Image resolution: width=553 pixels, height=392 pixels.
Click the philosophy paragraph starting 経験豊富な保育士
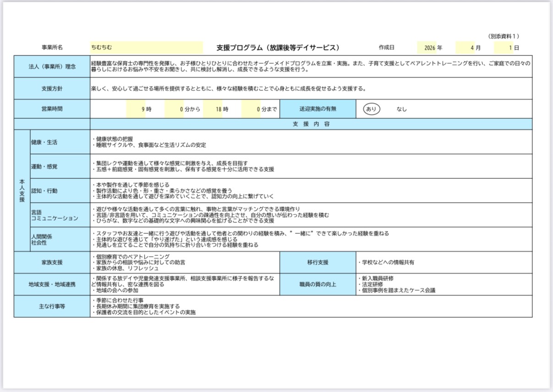311,66
